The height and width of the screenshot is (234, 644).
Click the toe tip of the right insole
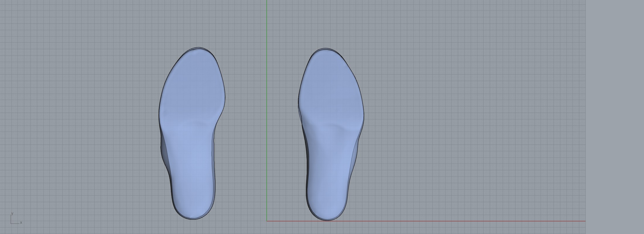click(325, 49)
